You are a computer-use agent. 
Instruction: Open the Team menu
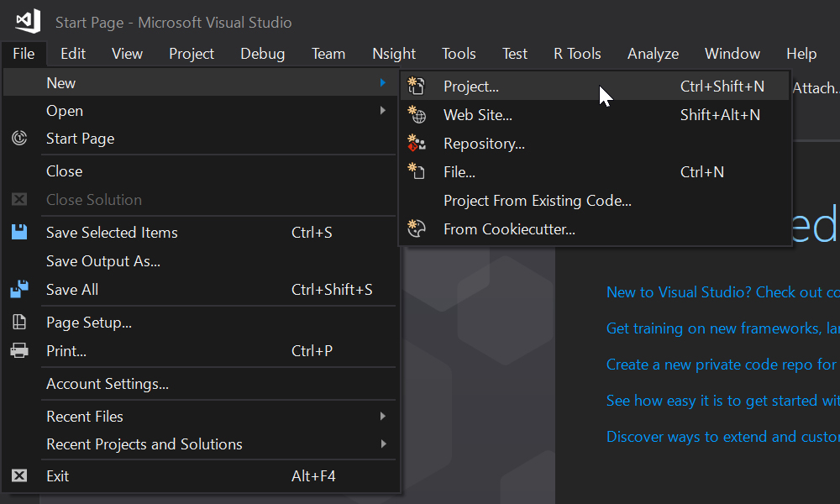point(328,54)
